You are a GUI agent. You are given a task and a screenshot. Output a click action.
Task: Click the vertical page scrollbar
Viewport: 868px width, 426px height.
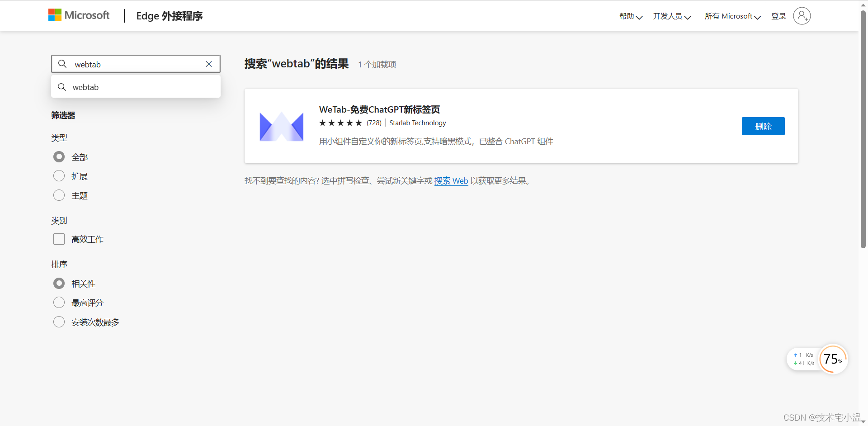863,129
